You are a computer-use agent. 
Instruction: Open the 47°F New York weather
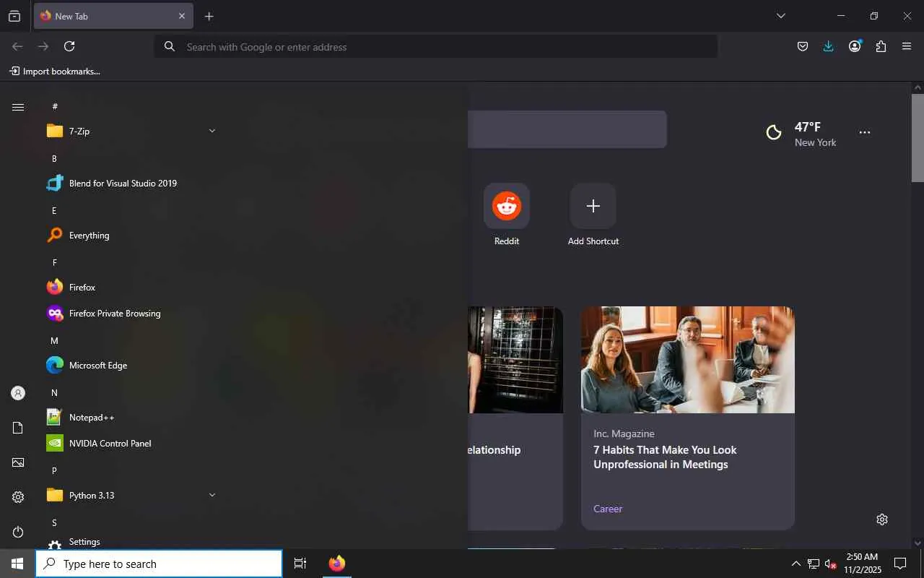[x=801, y=133]
